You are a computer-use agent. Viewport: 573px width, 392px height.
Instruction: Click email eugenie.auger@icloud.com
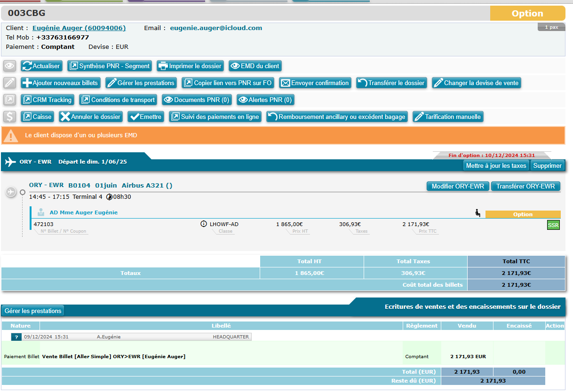[x=216, y=28]
